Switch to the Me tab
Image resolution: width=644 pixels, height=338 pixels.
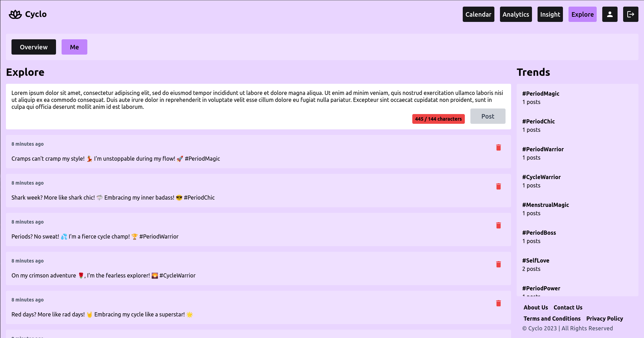(x=74, y=47)
